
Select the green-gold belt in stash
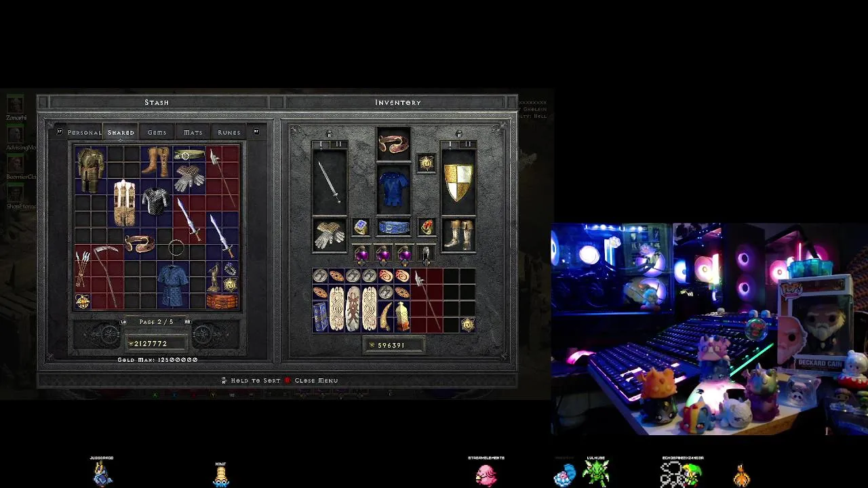click(x=189, y=155)
